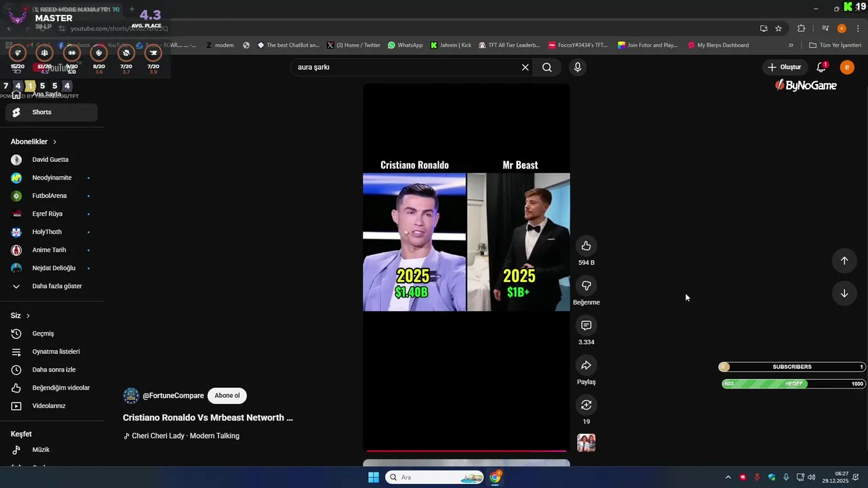The width and height of the screenshot is (868, 488).
Task: Seek on the Short's red progress bar
Action: click(467, 451)
